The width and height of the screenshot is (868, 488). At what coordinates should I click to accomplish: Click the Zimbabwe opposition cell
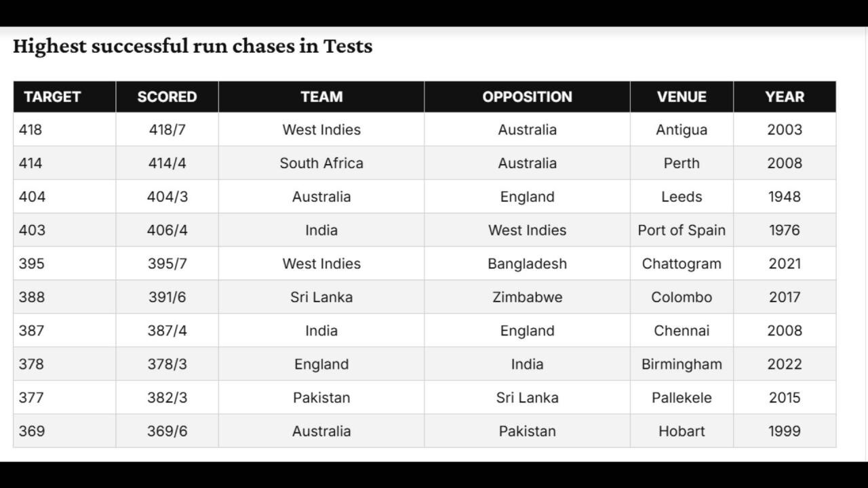click(527, 297)
